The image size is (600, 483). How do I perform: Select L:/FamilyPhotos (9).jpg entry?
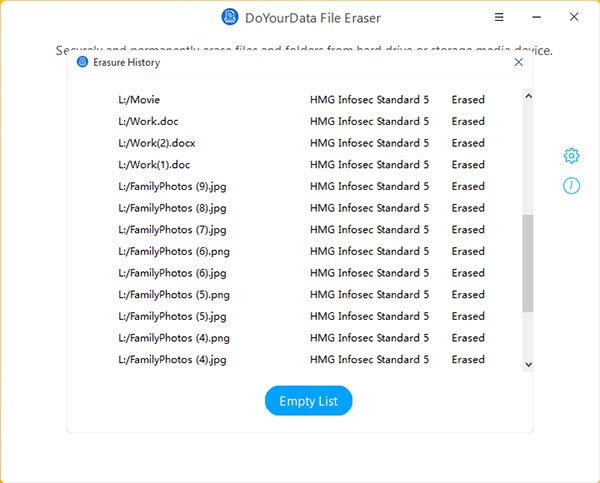(172, 186)
